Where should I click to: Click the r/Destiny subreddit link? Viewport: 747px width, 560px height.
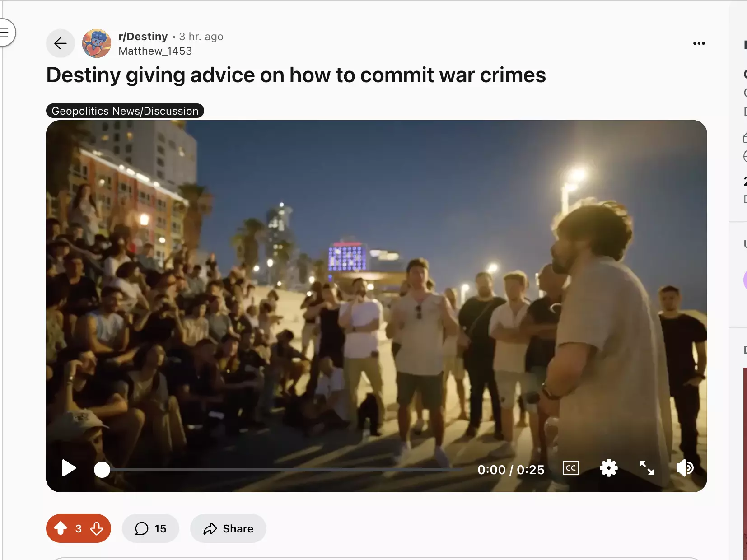143,37
